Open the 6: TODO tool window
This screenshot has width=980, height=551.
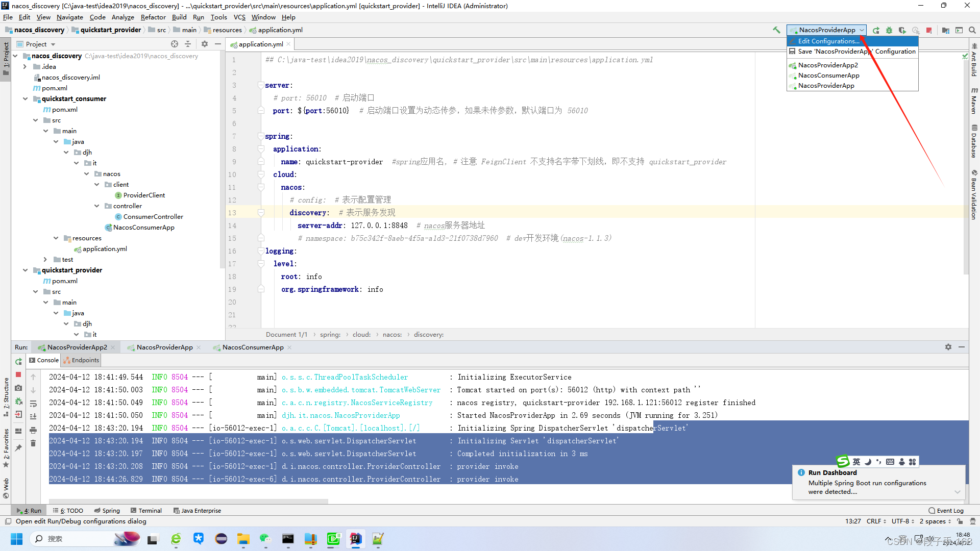click(68, 511)
